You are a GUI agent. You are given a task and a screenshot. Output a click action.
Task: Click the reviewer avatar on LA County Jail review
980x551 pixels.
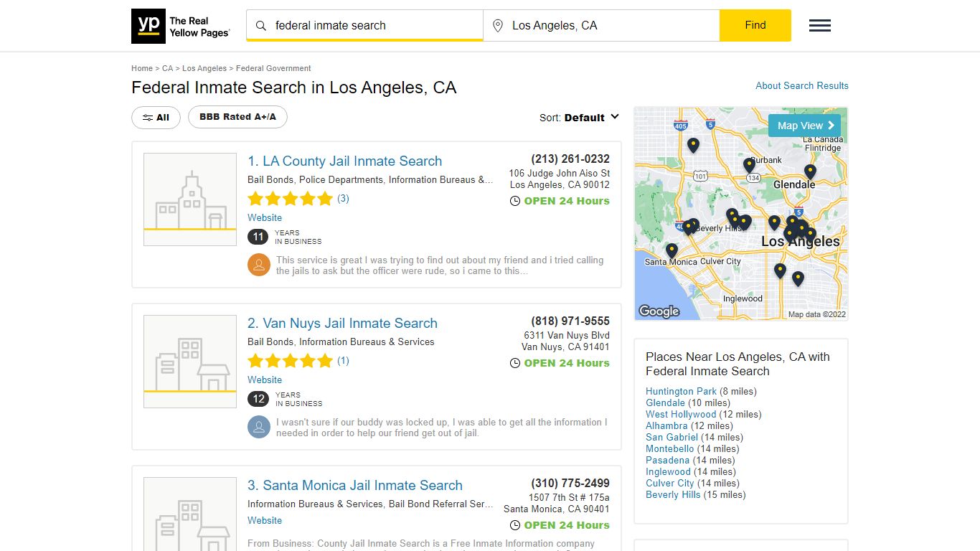click(x=259, y=265)
